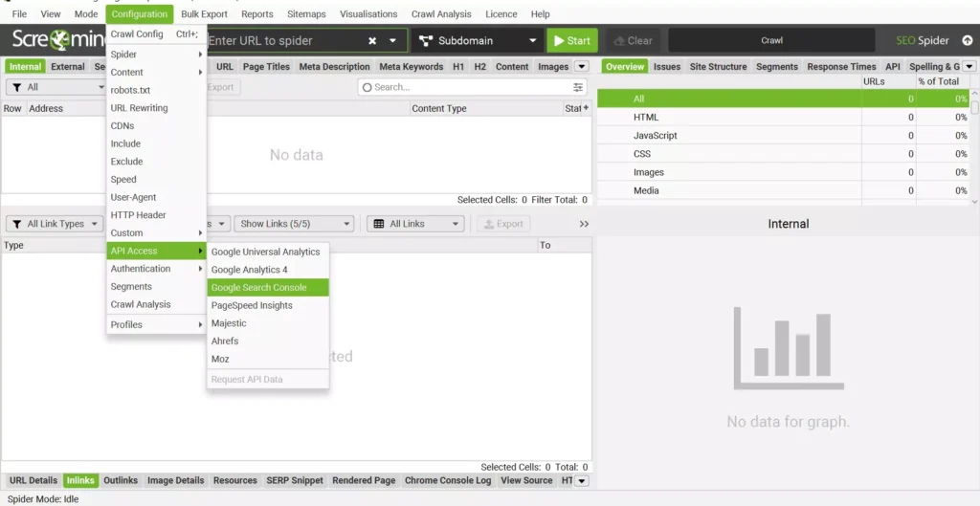Click the double chevron expand icon in the lower toolbar
980x506 pixels.
click(584, 224)
